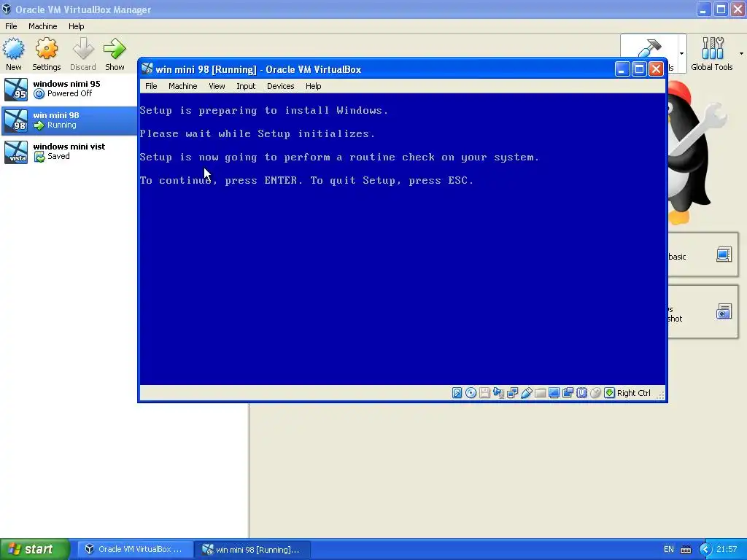Click the display status icon
Screen dimensions: 747x560
(x=554, y=393)
